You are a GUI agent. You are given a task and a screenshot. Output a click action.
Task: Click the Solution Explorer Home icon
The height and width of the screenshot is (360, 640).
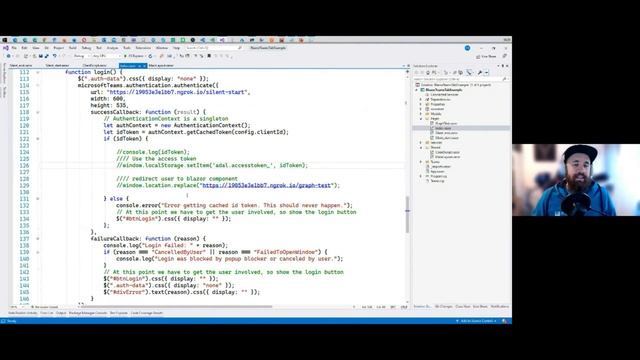pyautogui.click(x=428, y=73)
